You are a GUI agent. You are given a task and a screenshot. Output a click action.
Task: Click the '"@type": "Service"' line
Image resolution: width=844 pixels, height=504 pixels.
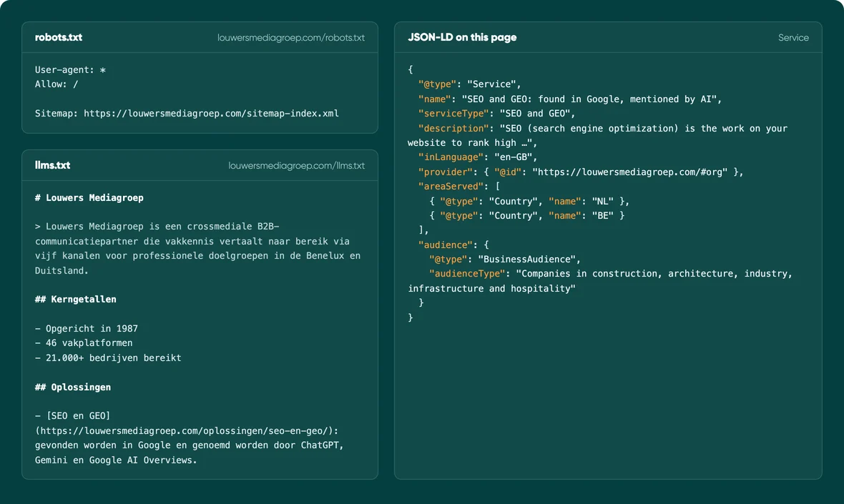tap(469, 84)
